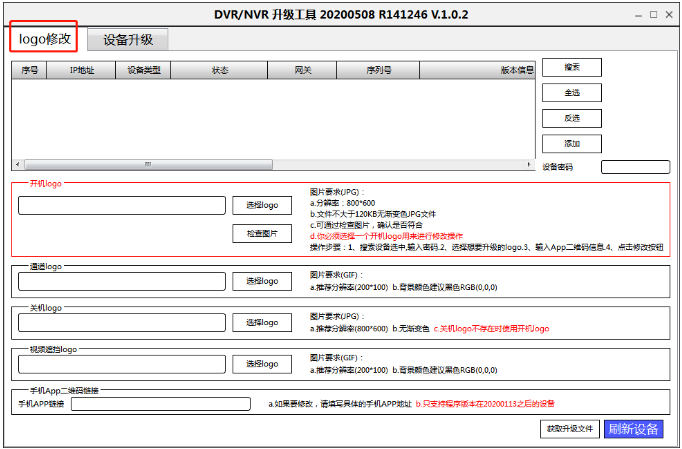Image resolution: width=682 pixels, height=449 pixels.
Task: Click the left scroll arrow of device list
Action: [17, 164]
